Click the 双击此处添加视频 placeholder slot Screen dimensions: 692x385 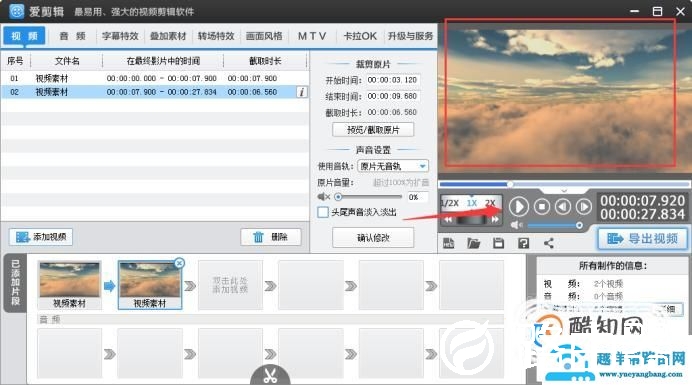(230, 285)
